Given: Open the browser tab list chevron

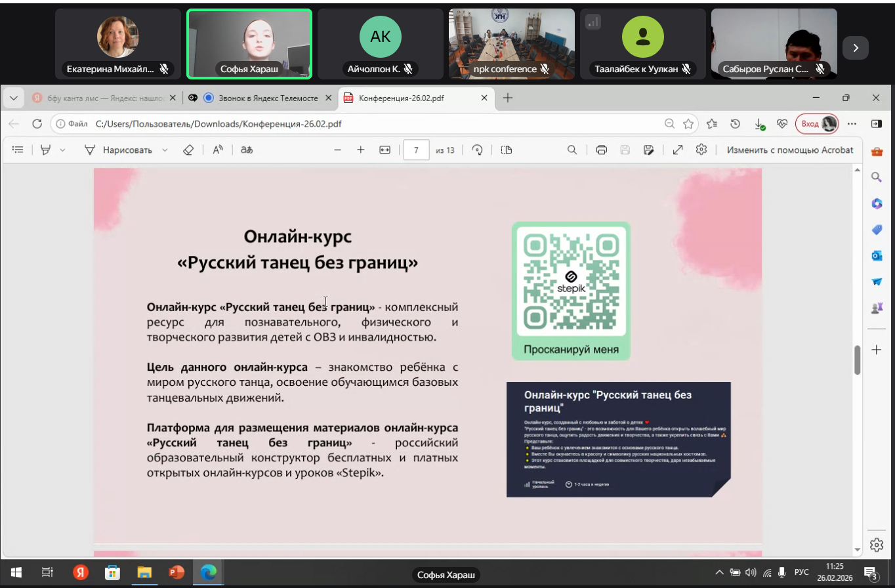Looking at the screenshot, I should (13, 98).
